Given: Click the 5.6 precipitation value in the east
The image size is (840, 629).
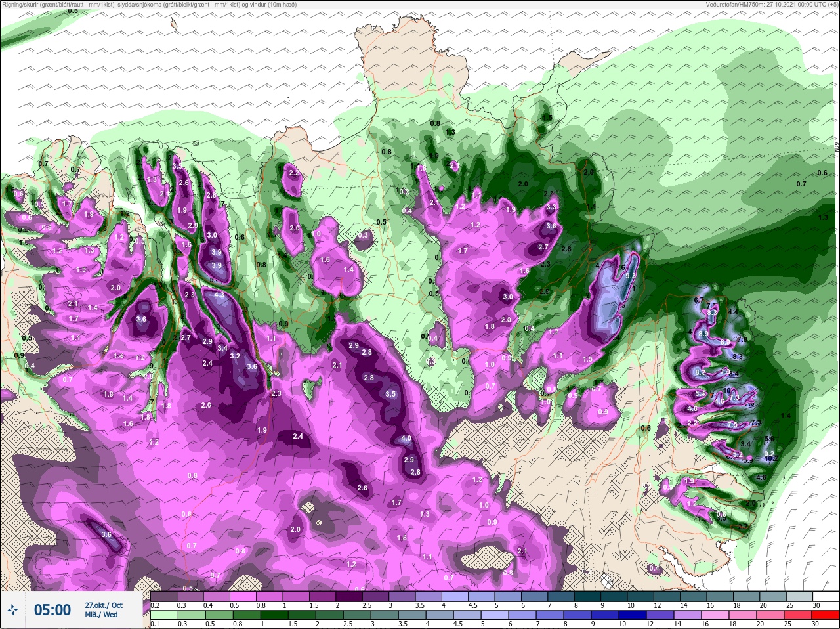Looking at the screenshot, I should coord(770,439).
